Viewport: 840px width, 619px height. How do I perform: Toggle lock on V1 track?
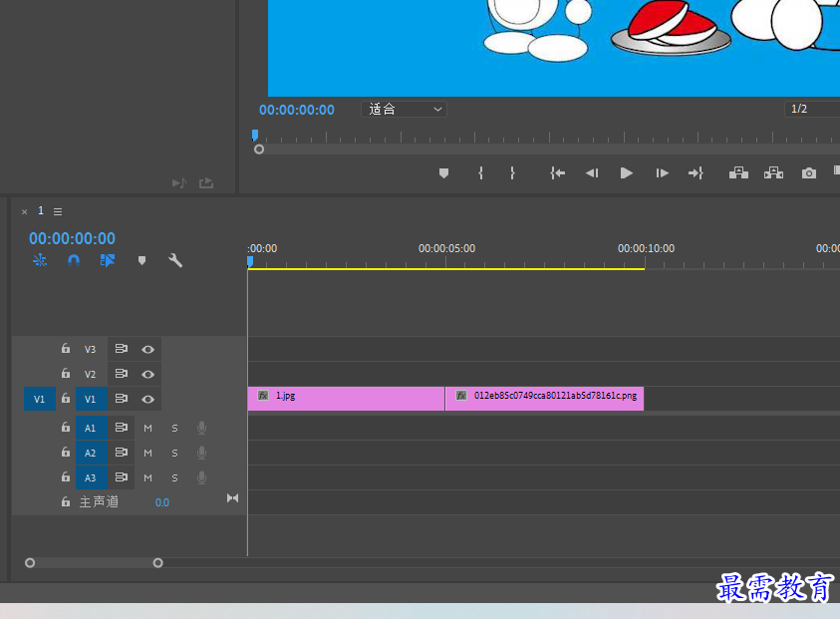pos(66,398)
